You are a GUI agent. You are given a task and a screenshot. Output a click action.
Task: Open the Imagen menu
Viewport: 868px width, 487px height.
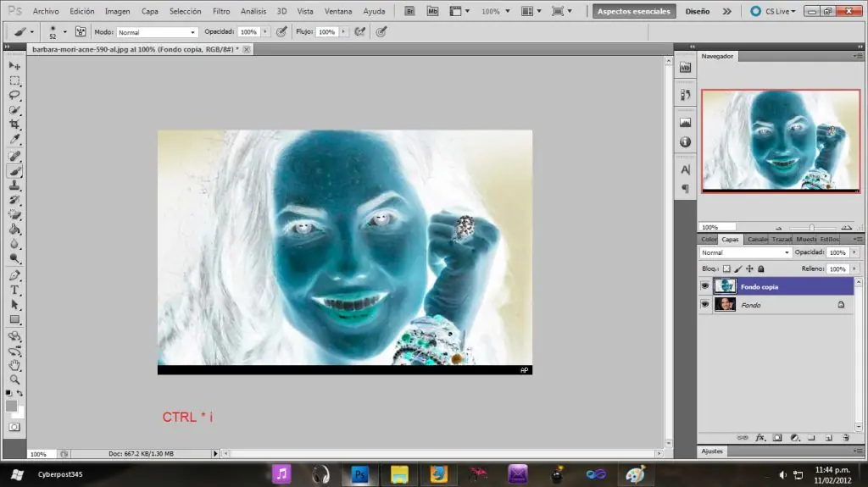click(x=117, y=11)
